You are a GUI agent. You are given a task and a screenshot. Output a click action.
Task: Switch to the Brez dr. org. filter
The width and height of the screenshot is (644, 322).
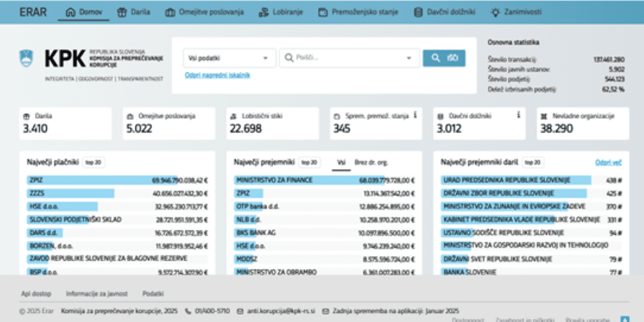(x=371, y=162)
